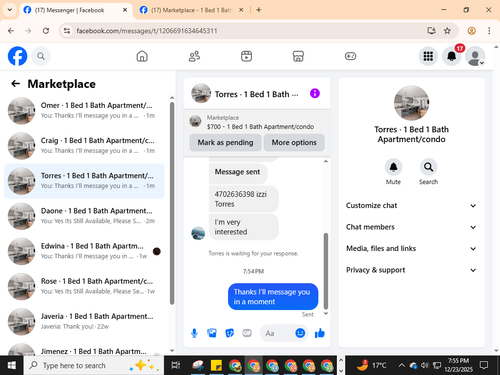Open the Chrome profile icon

[x=471, y=31]
